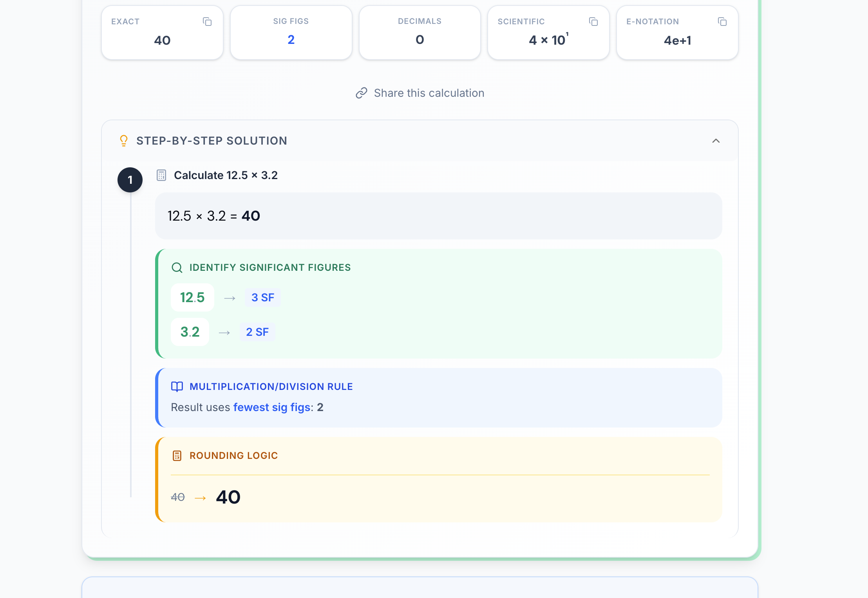
Task: Click the fewest sig figs link
Action: coord(272,407)
